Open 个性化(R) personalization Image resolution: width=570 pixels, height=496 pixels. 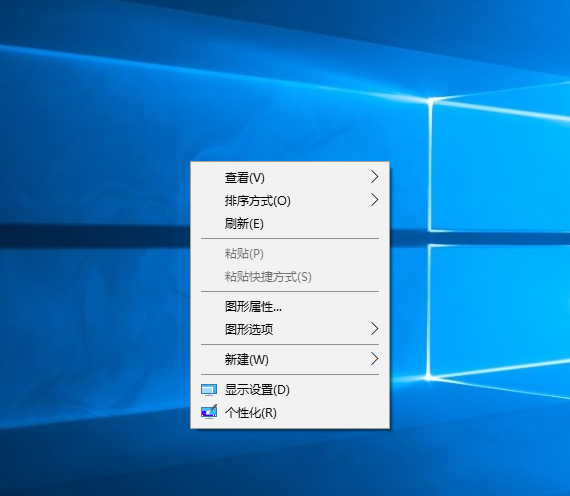point(290,413)
